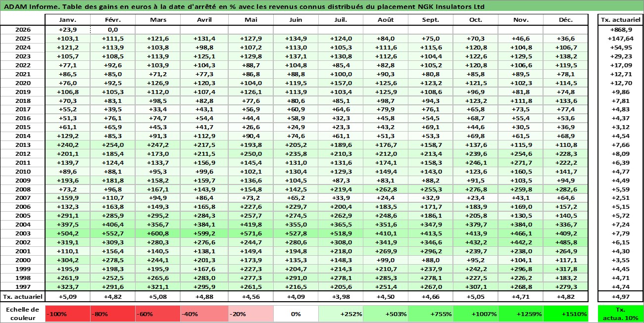Click the Juil. column header
Viewport: 644px width, 323px height.
coord(340,20)
